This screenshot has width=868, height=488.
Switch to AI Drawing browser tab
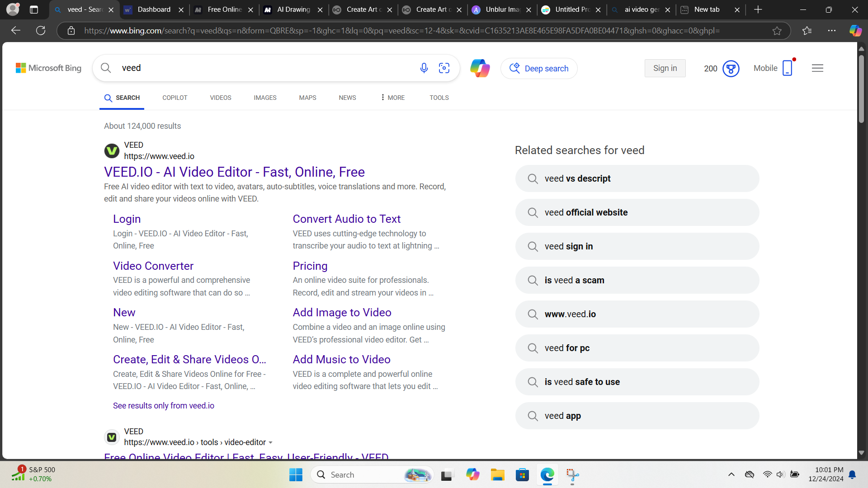(293, 9)
